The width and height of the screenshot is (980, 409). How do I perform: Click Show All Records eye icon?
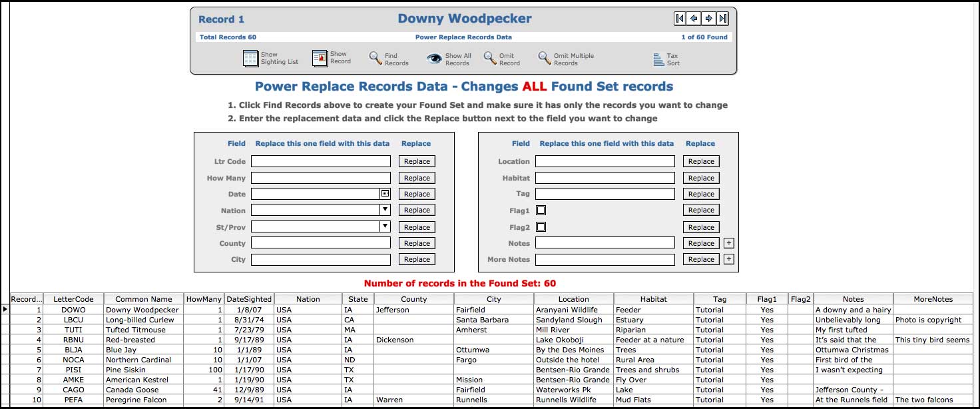[x=434, y=59]
